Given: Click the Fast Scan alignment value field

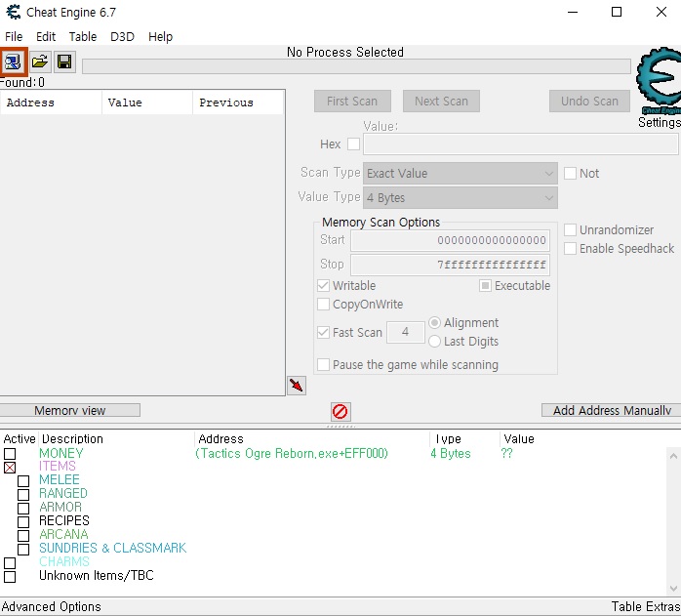Looking at the screenshot, I should pyautogui.click(x=405, y=332).
